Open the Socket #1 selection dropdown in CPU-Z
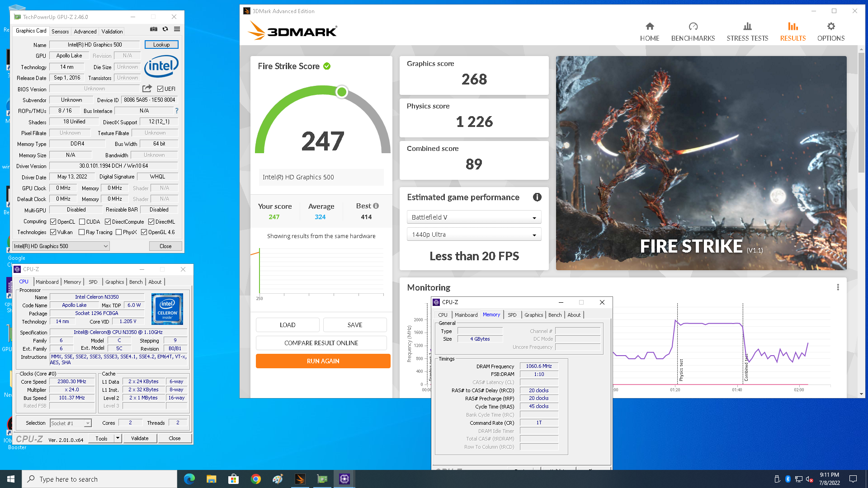 click(x=71, y=423)
